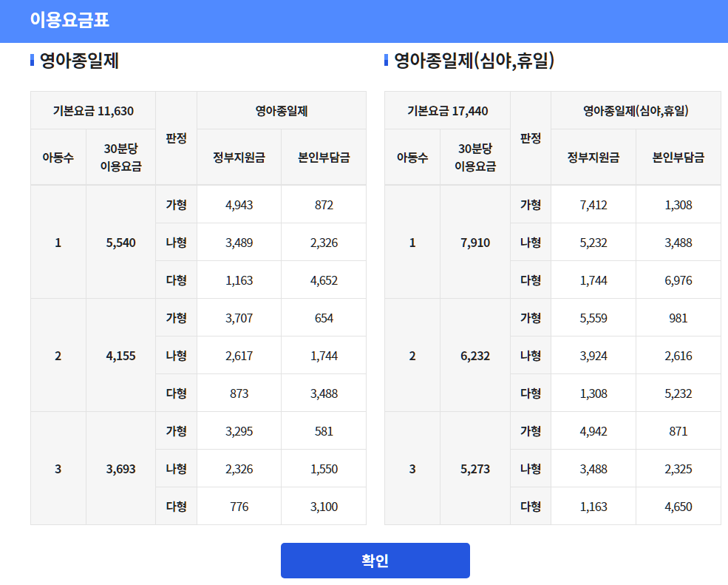
Task: Click 본인부담금 header in the 기본요금 11,630 table
Action: coord(324,157)
